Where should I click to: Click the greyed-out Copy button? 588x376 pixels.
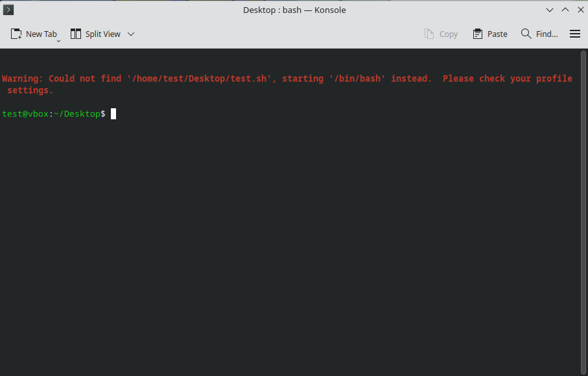441,34
